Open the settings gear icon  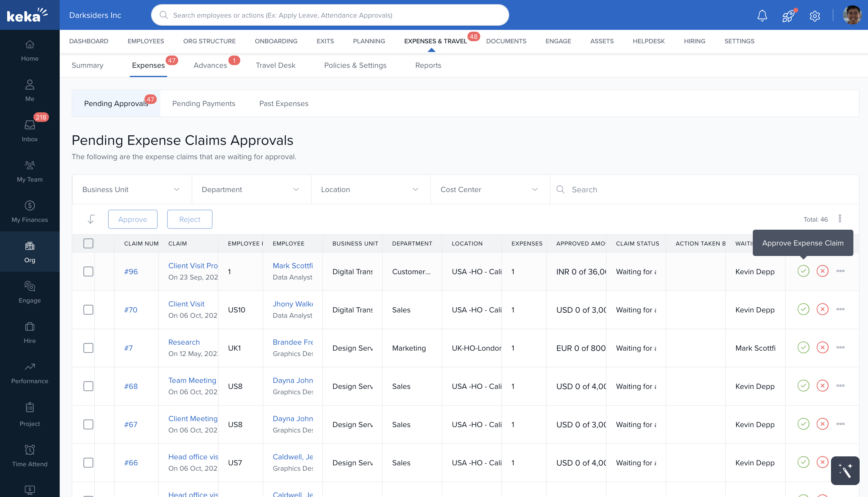tap(815, 16)
